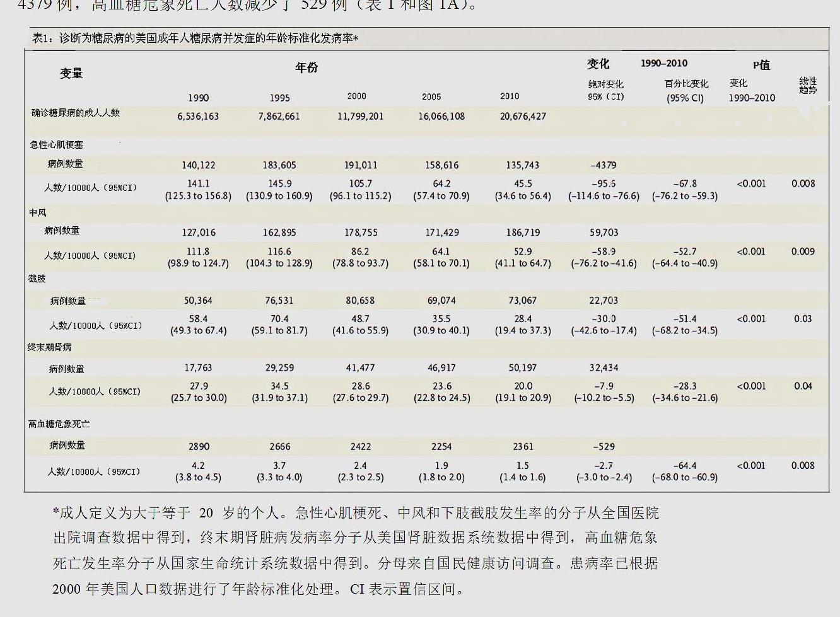Select the 0.04 linear trend value
The height and width of the screenshot is (617, 840).
pyautogui.click(x=803, y=386)
